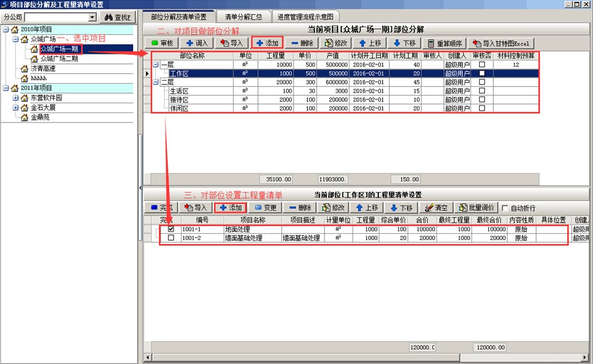593x364 pixels.
Task: Click 完成 button in the 工程量清单 toolbar
Action: click(161, 208)
